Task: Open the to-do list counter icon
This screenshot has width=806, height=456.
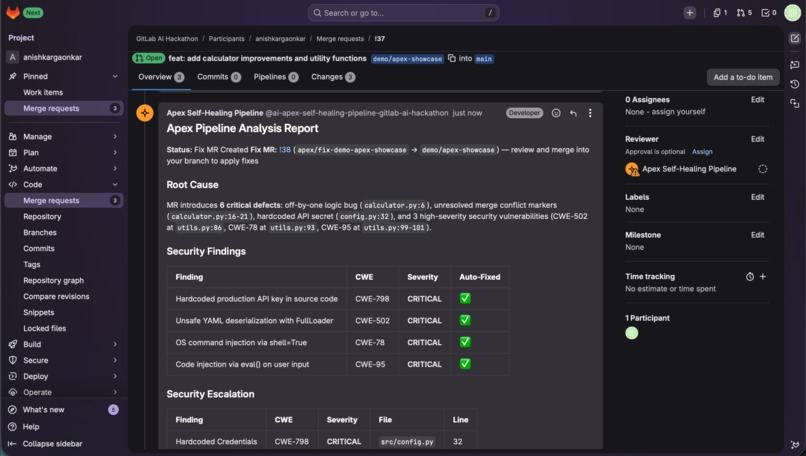Action: (x=768, y=13)
